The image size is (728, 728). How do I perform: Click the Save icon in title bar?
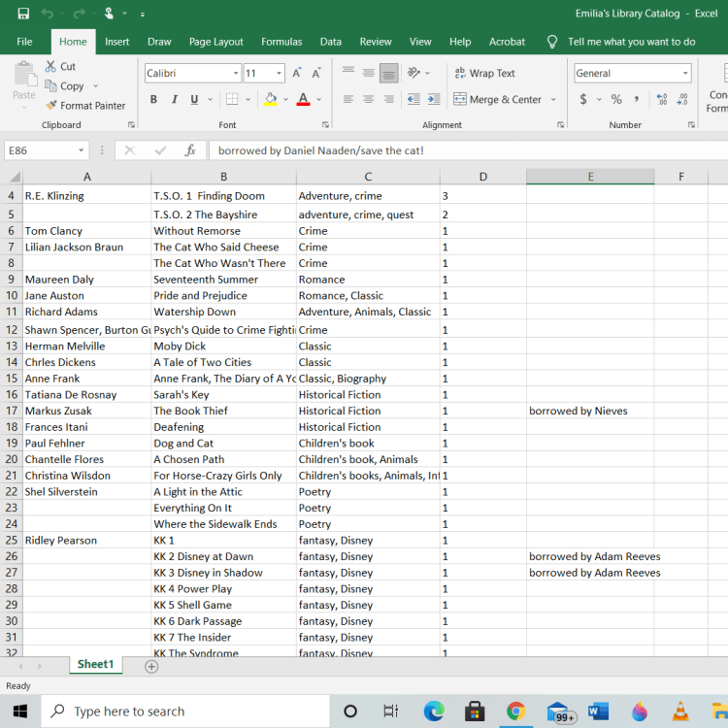pyautogui.click(x=23, y=14)
